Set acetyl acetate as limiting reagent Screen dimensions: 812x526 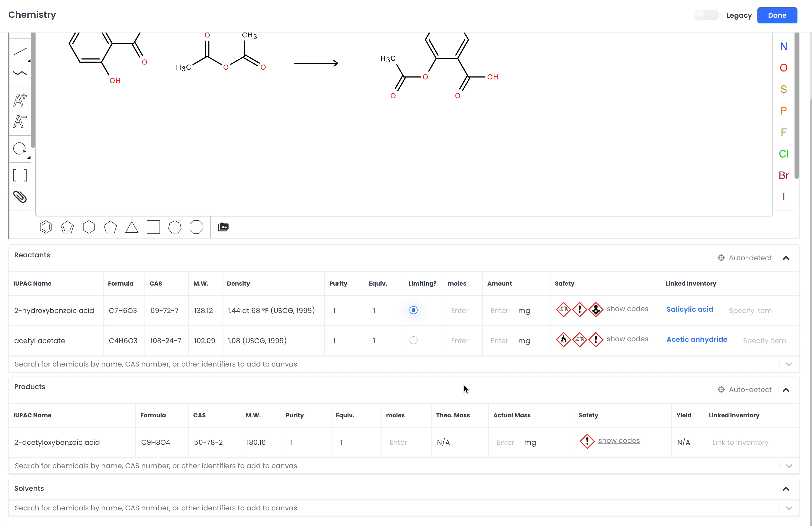coord(413,340)
